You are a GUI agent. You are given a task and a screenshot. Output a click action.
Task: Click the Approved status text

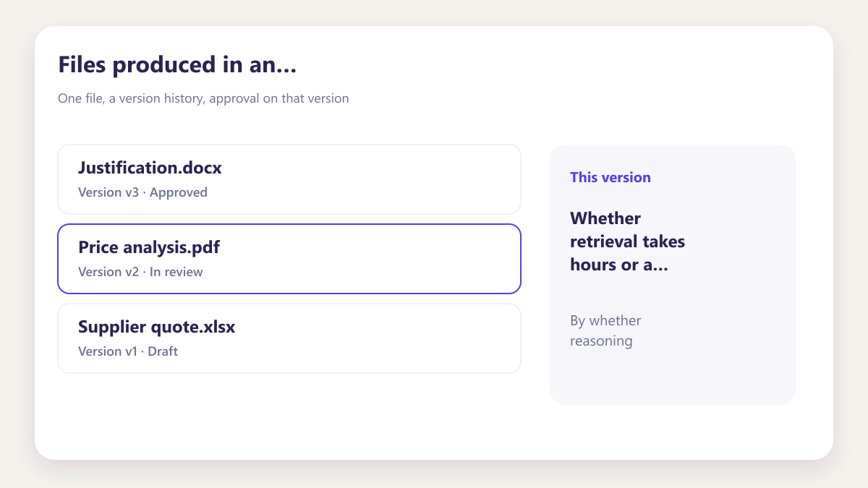point(179,192)
